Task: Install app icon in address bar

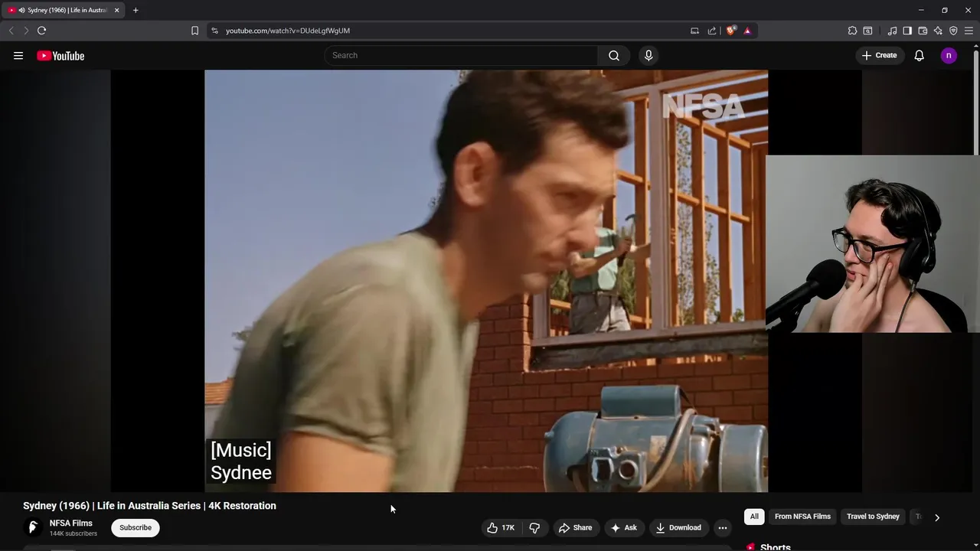Action: (694, 31)
